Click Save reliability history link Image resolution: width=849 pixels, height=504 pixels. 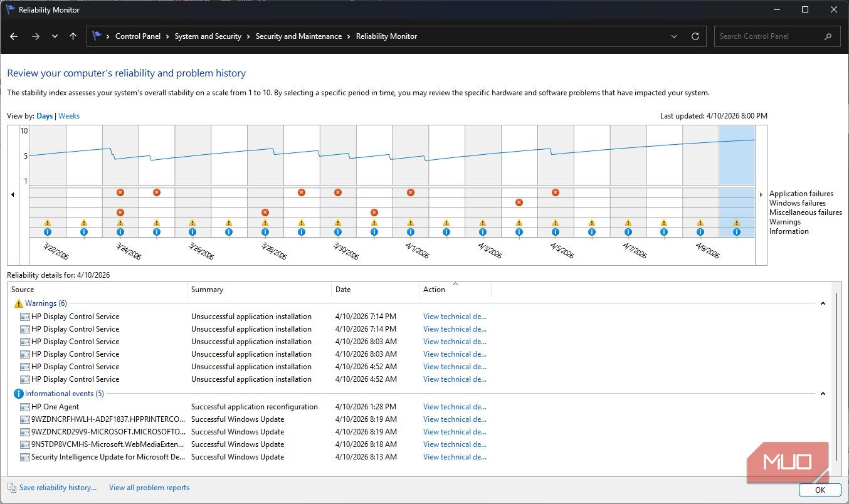tap(58, 487)
